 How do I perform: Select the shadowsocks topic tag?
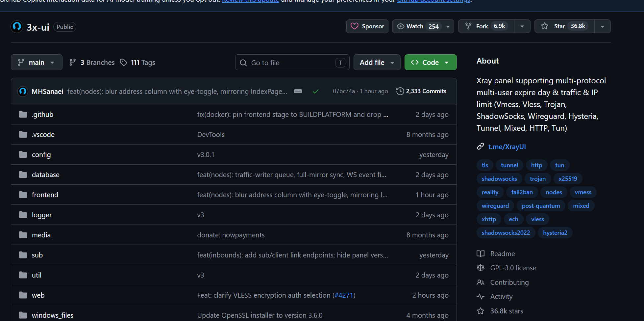(x=499, y=178)
